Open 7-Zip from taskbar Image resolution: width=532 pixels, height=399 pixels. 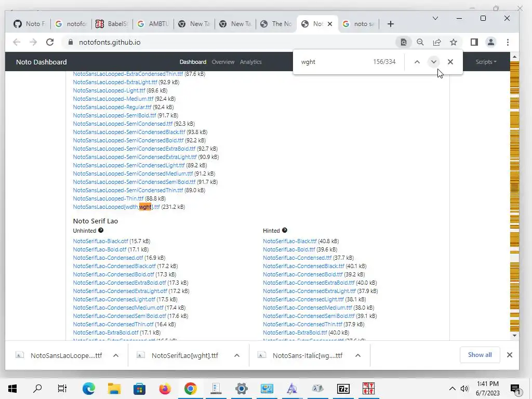(343, 389)
